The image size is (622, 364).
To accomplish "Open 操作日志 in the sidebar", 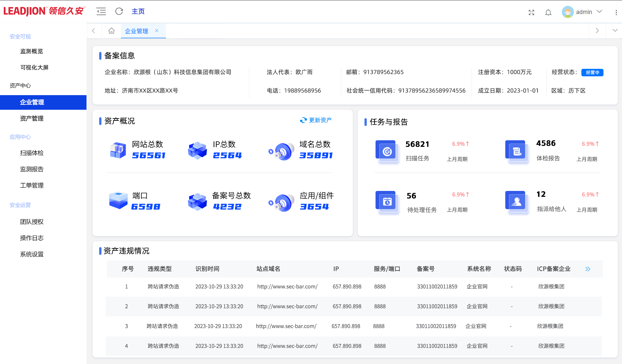I will [32, 238].
